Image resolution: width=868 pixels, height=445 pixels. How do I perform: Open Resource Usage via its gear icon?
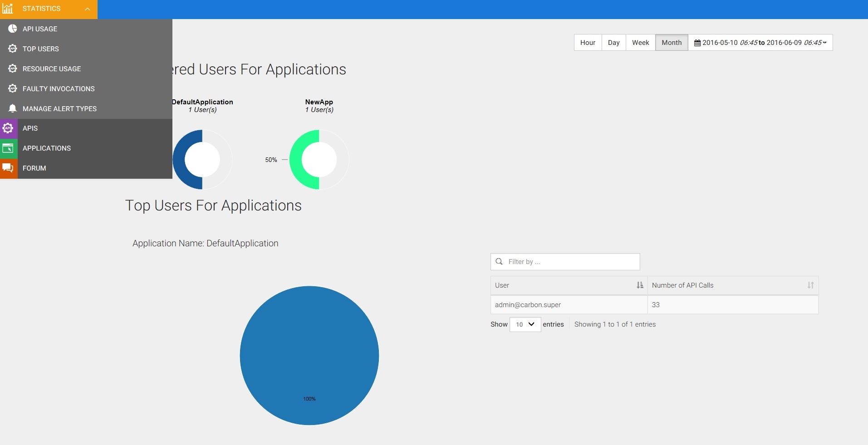(x=12, y=68)
